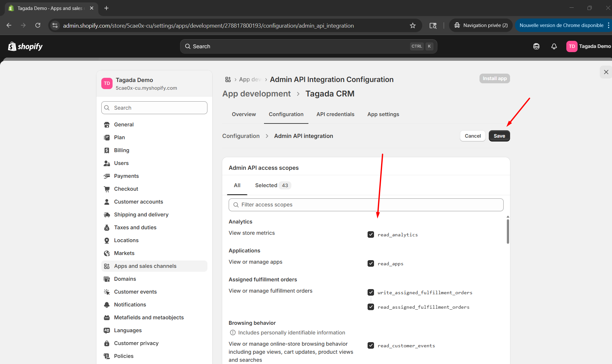Click the Shopify logo

[x=25, y=47]
